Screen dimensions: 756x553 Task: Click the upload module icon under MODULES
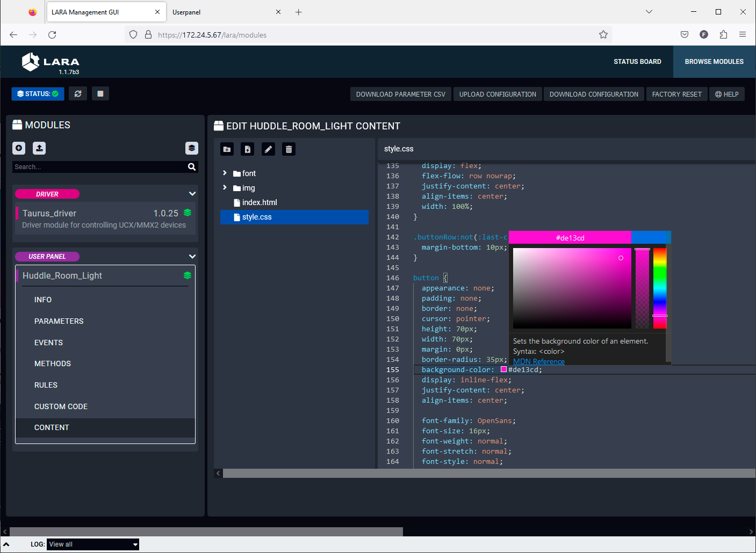39,148
